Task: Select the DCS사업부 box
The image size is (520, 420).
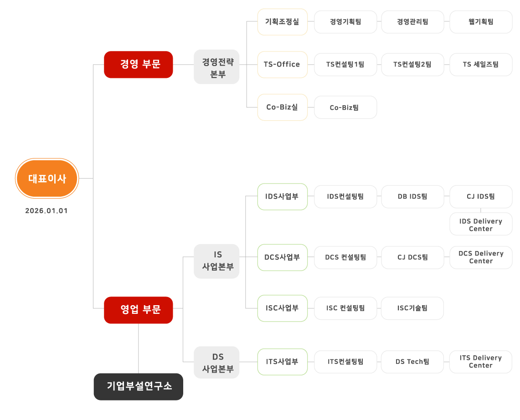Action: point(283,257)
